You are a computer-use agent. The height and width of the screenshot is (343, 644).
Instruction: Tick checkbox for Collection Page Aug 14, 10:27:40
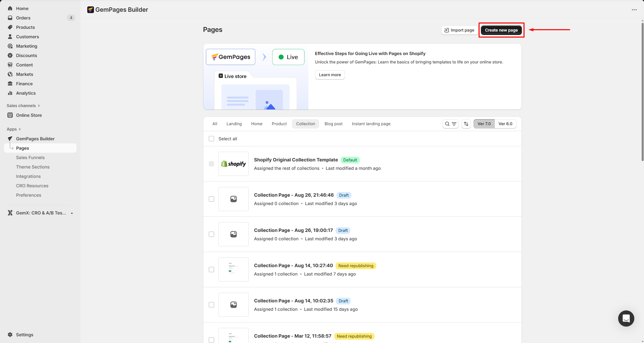211,269
